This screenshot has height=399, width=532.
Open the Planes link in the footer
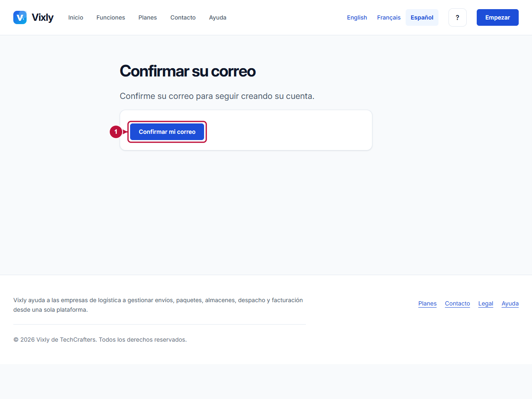[x=427, y=303]
